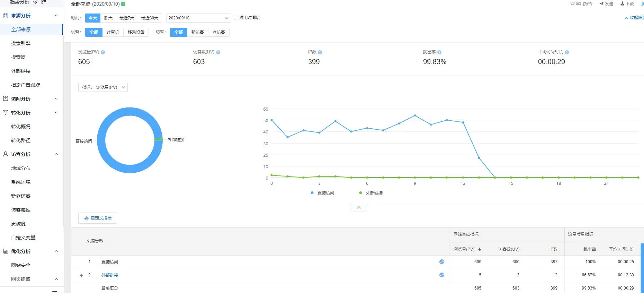Open 搜索引擎 in the sidebar

coord(21,43)
